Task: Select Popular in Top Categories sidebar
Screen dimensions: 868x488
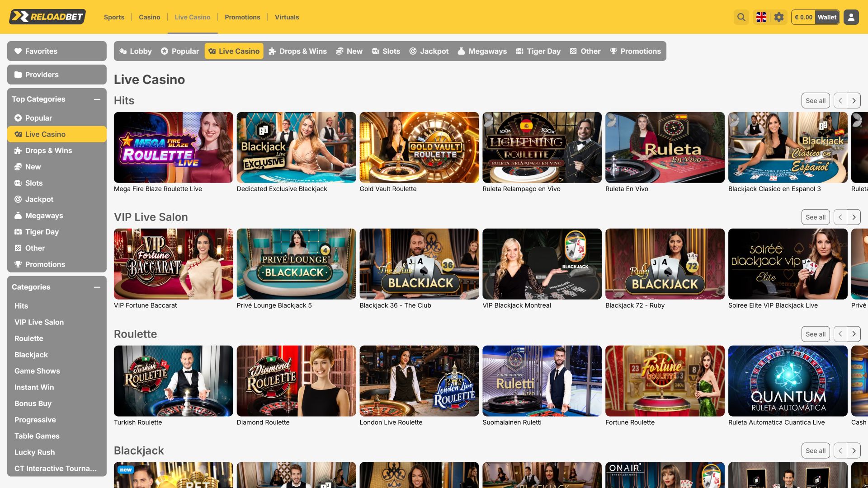Action: (57, 118)
